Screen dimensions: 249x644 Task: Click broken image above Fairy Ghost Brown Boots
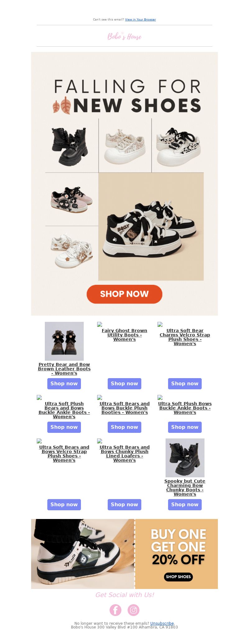pos(100,324)
